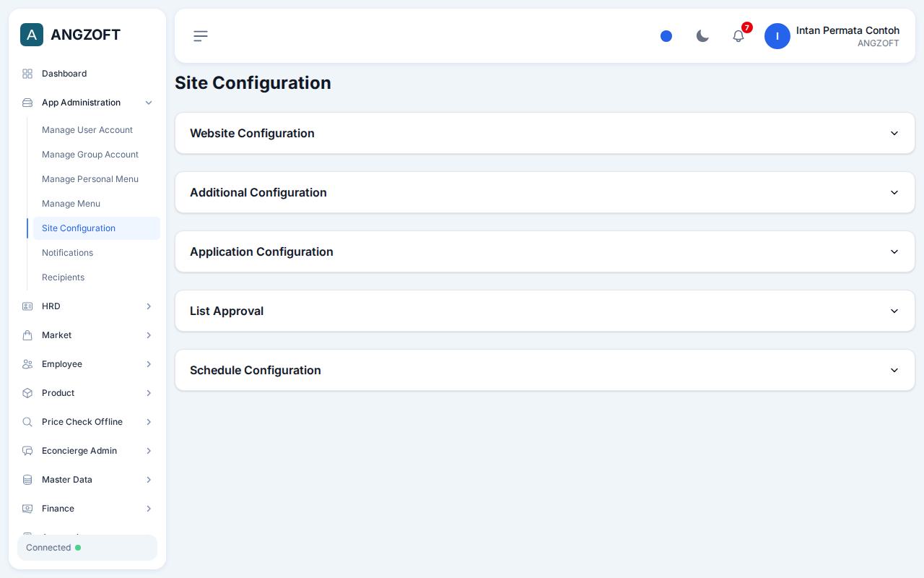
Task: Click the HRD sidebar icon
Action: (x=27, y=306)
